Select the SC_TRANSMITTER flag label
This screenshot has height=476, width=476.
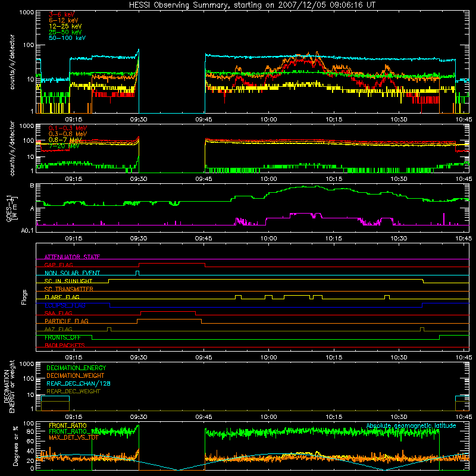pos(68,289)
